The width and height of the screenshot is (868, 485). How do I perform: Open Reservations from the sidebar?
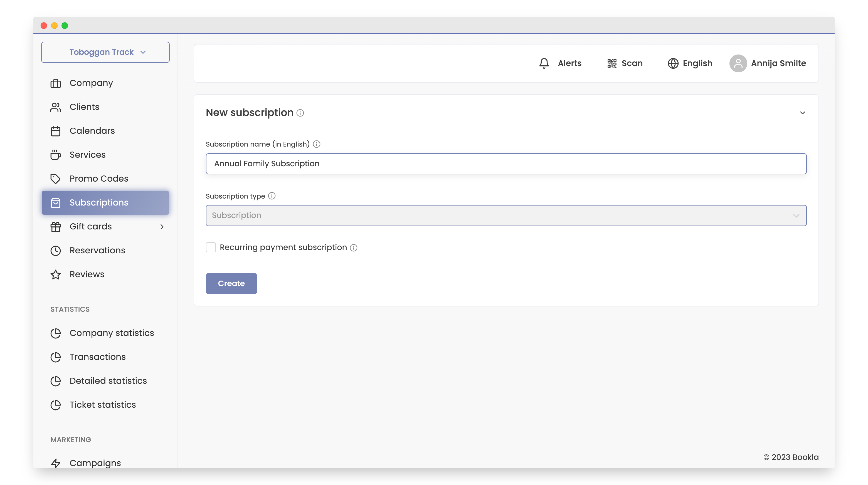point(97,250)
